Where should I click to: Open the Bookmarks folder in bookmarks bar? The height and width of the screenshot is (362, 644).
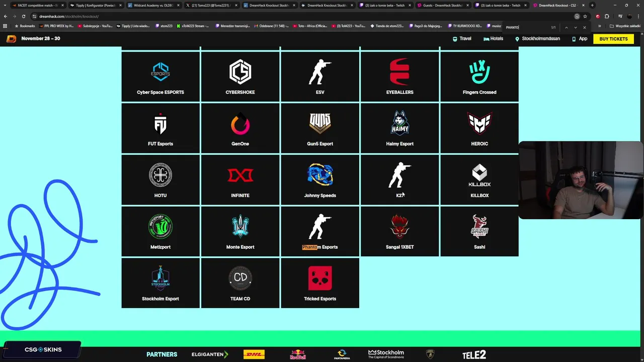point(25,26)
